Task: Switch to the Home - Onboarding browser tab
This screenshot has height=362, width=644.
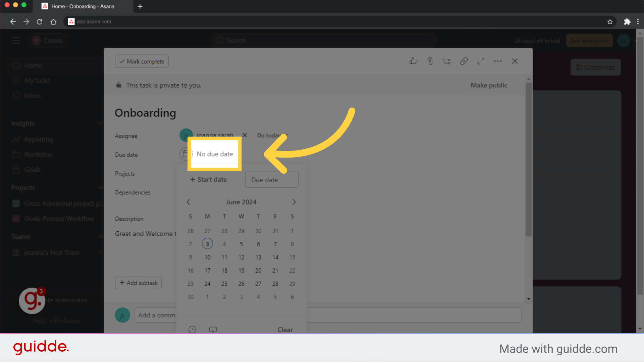Action: tap(83, 6)
